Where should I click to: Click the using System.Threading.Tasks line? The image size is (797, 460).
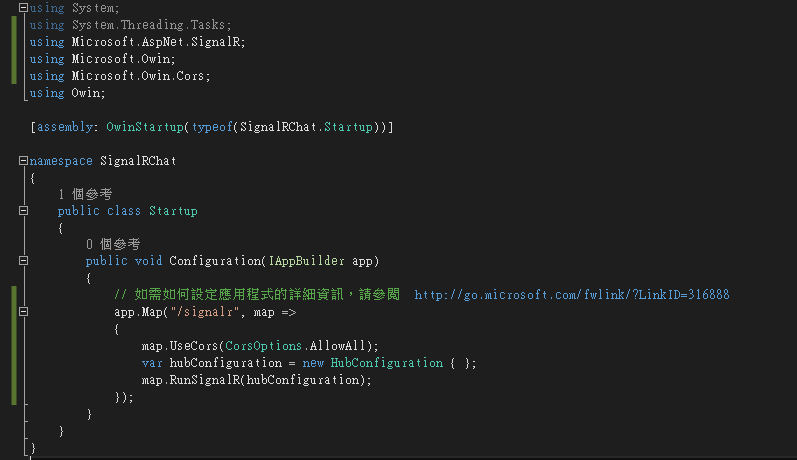[130, 25]
